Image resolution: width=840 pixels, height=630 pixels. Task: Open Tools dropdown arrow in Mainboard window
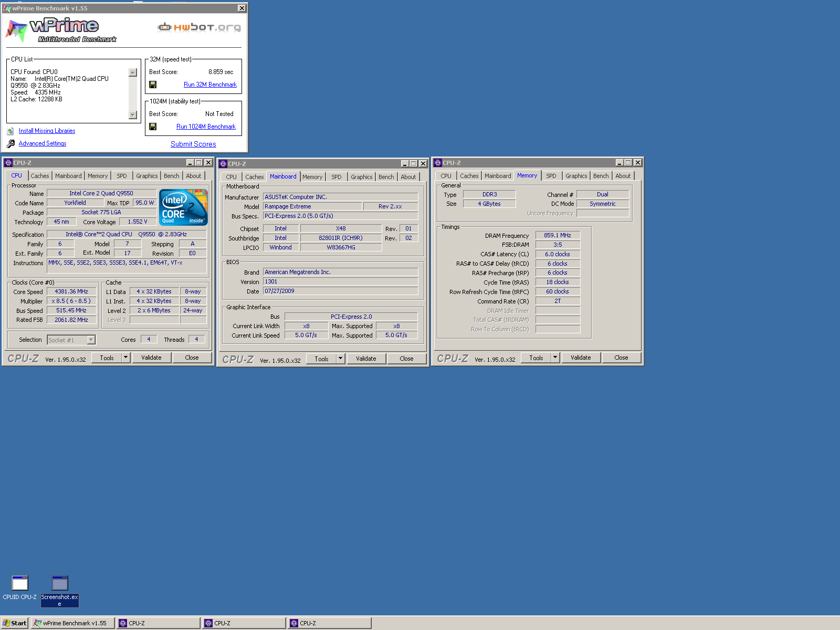click(x=340, y=359)
